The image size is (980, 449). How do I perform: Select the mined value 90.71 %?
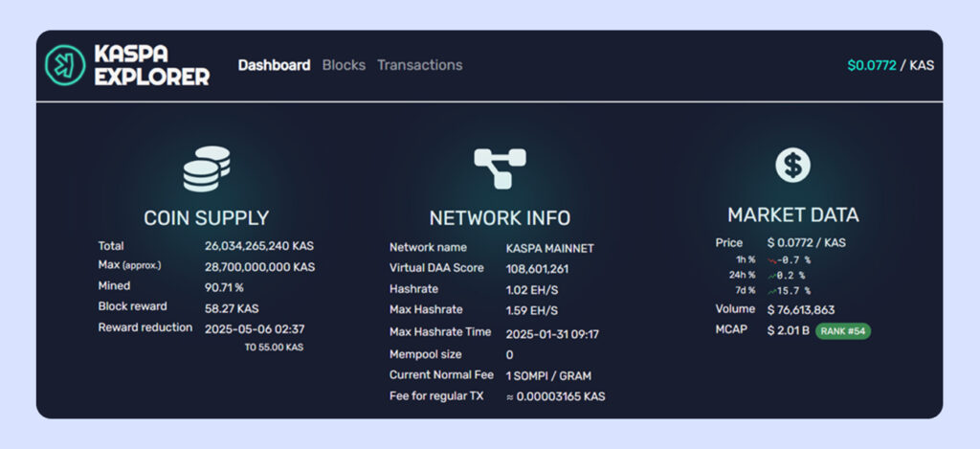[224, 287]
